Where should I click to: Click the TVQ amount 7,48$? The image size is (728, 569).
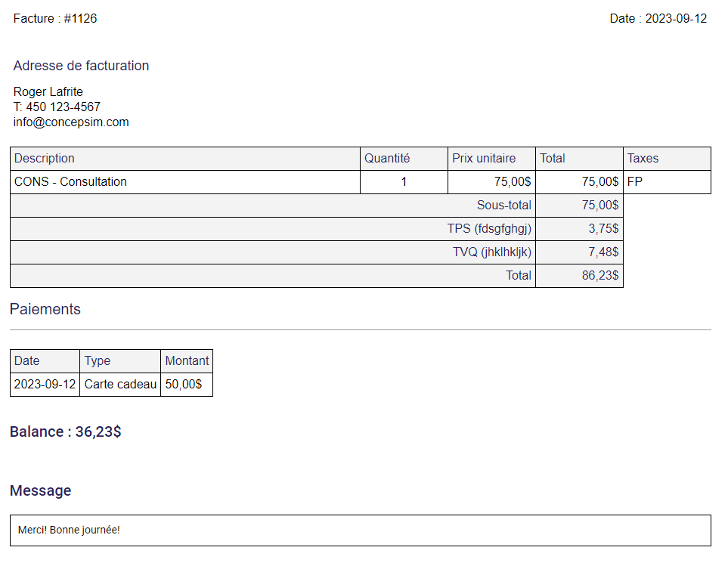(x=603, y=252)
